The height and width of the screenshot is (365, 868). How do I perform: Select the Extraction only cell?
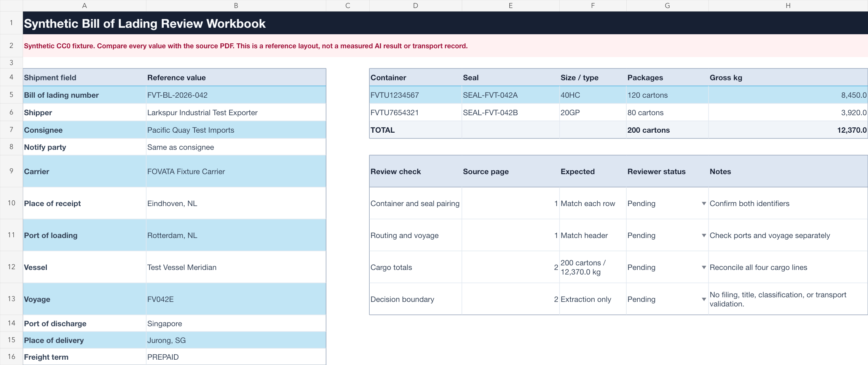(593, 299)
